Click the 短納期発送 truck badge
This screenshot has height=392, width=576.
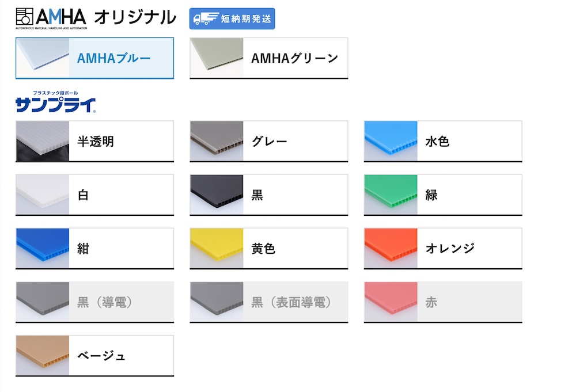tap(232, 19)
